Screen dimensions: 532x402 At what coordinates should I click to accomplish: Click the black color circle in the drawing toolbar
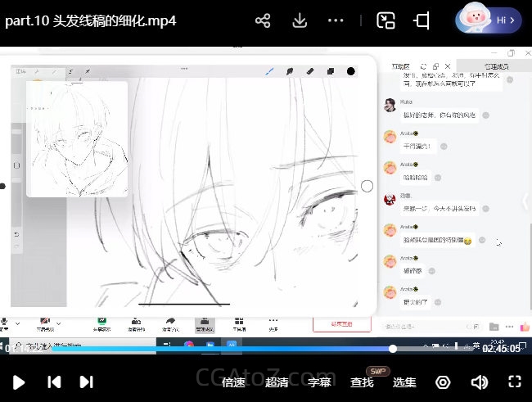(351, 71)
